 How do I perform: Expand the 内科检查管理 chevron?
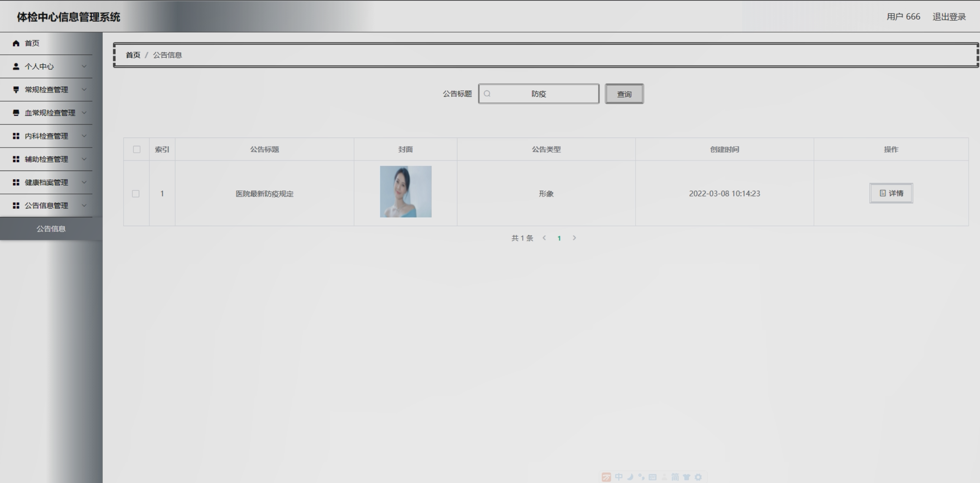click(84, 136)
